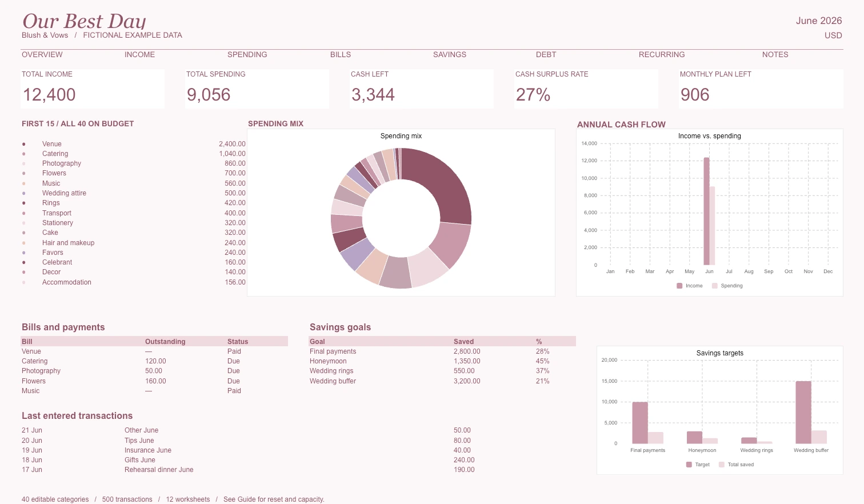Viewport: 864px width, 504px height.
Task: Click the Total saved legend swatch
Action: click(722, 465)
